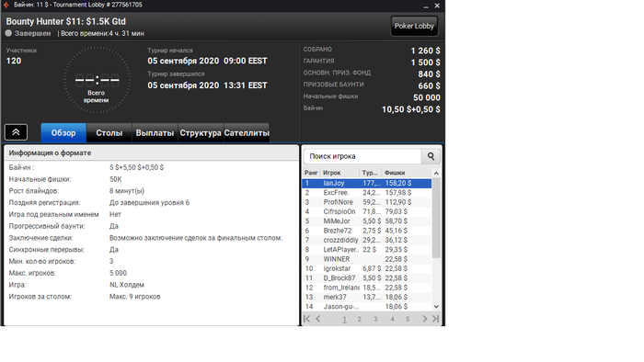
Task: Switch to the Столы tab
Action: [x=109, y=133]
